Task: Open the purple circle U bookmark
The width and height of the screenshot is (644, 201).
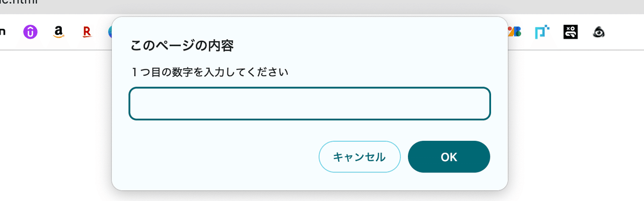Action: [31, 32]
